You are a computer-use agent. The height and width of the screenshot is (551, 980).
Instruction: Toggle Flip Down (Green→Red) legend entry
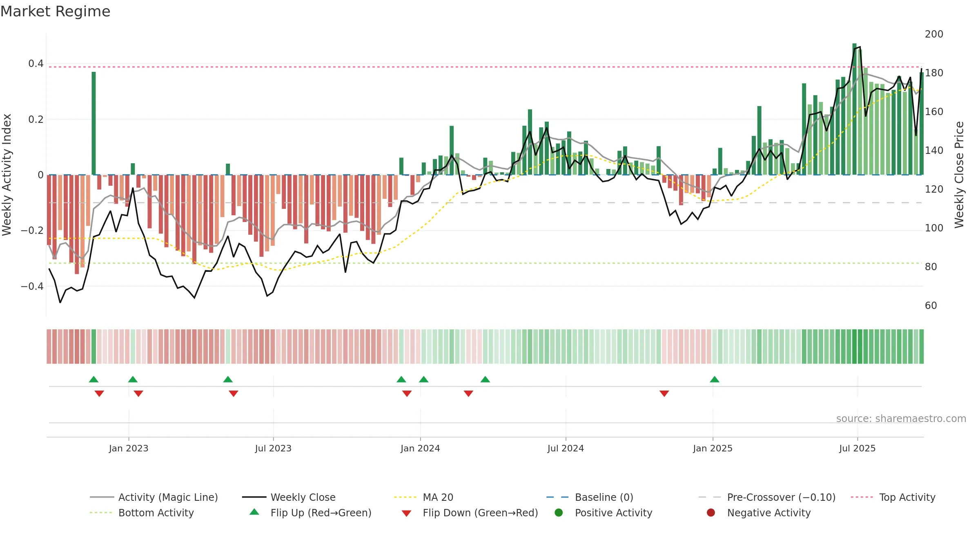click(x=470, y=513)
